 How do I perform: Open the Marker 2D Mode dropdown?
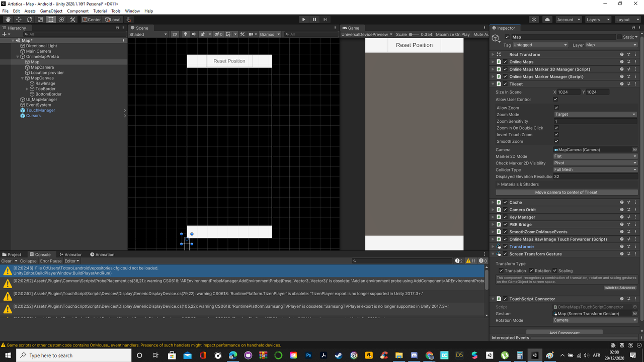point(595,156)
